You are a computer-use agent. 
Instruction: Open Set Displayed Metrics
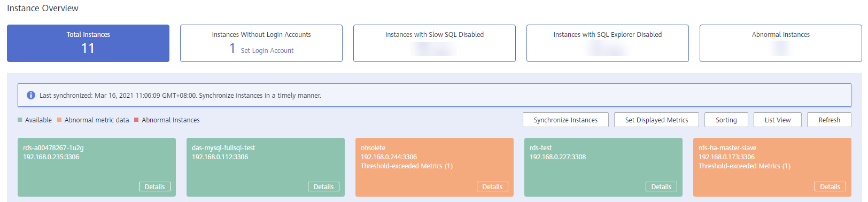coord(656,120)
